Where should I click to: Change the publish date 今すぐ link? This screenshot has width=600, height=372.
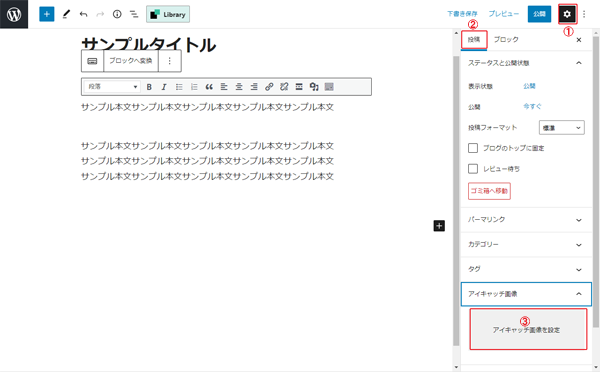coord(532,107)
